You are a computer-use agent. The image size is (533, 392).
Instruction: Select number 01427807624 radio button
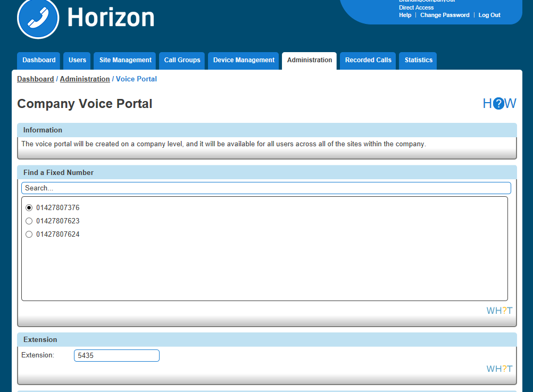(x=29, y=234)
